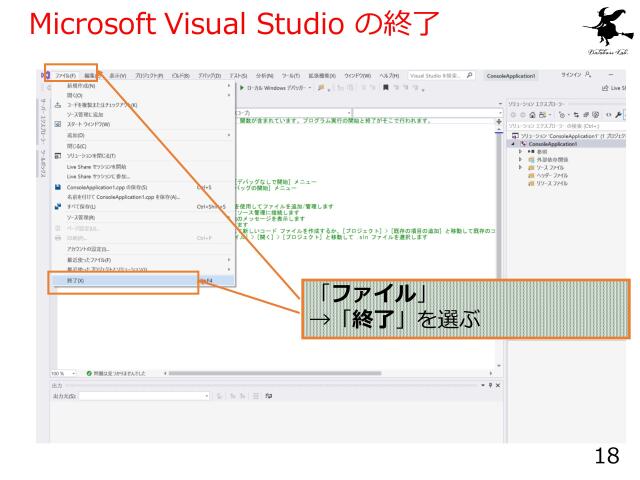Open the Output panel window options arrow

pyautogui.click(x=483, y=385)
